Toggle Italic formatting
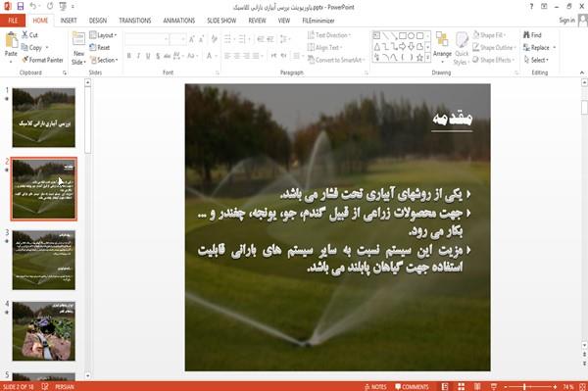Screen dimensions: 588x391 click(138, 56)
